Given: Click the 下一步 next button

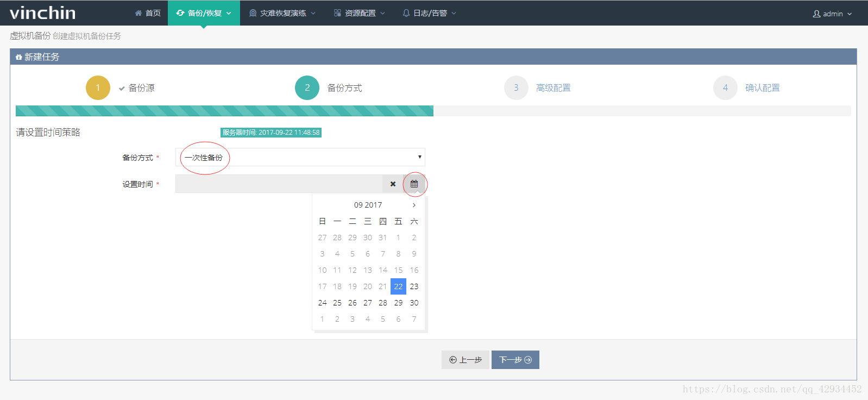Looking at the screenshot, I should (515, 360).
